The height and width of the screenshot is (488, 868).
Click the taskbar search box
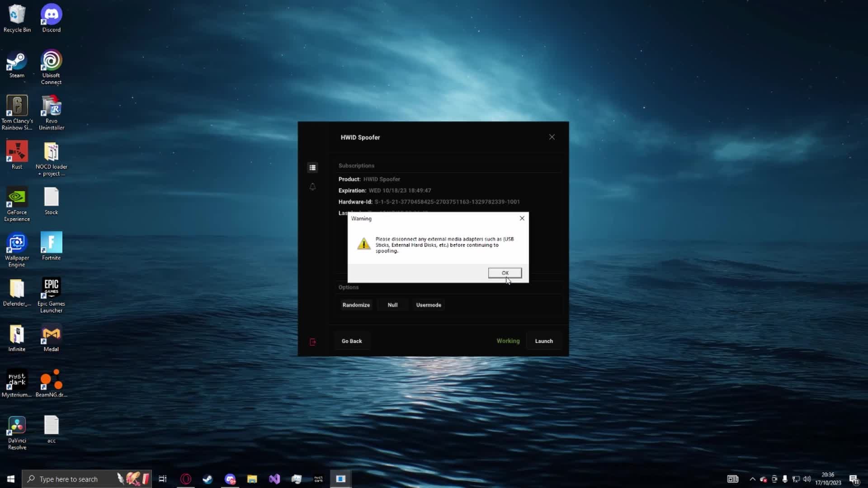point(68,479)
